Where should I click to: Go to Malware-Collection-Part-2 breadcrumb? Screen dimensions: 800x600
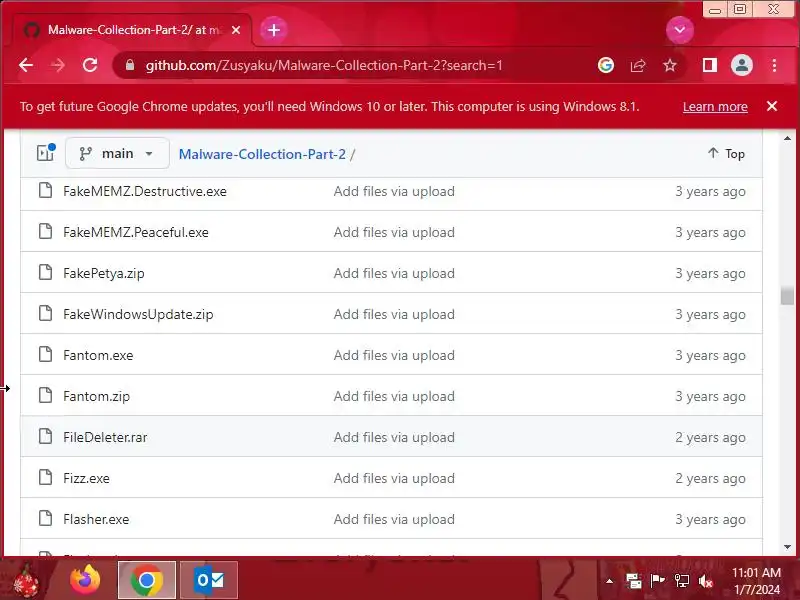(x=262, y=154)
